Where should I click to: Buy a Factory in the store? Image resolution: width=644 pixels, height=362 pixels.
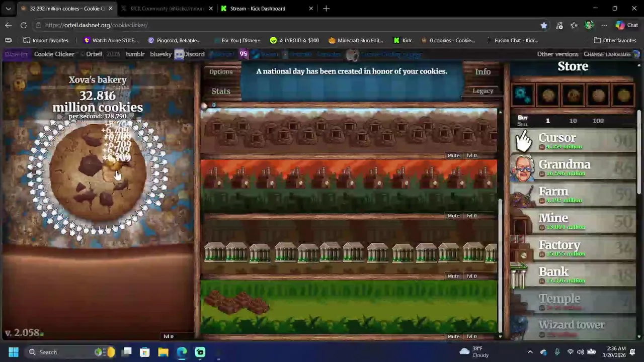tap(573, 248)
